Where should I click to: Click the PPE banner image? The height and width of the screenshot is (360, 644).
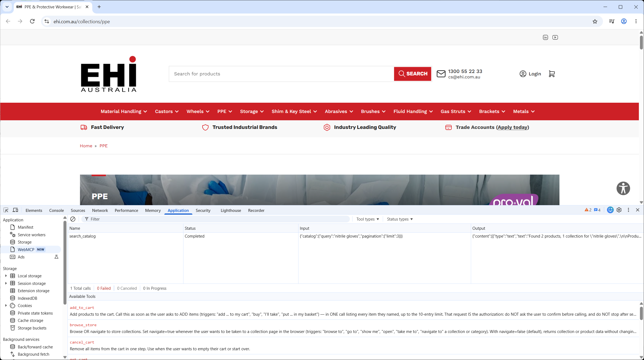320,190
